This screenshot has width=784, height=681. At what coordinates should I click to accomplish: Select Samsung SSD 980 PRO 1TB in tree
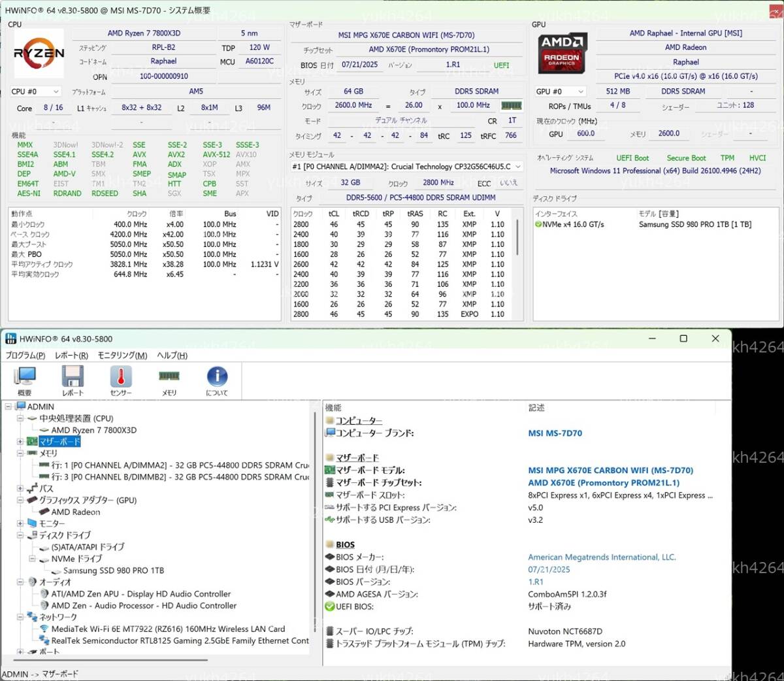pyautogui.click(x=113, y=571)
